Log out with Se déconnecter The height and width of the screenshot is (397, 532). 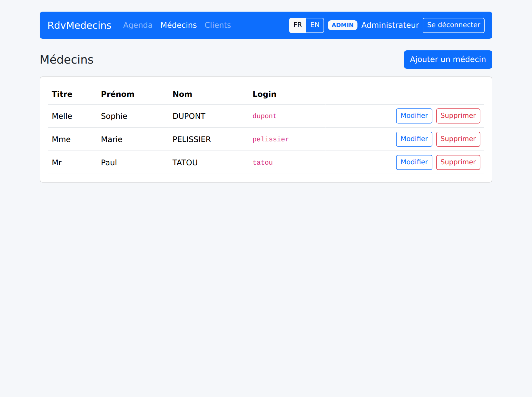[454, 25]
